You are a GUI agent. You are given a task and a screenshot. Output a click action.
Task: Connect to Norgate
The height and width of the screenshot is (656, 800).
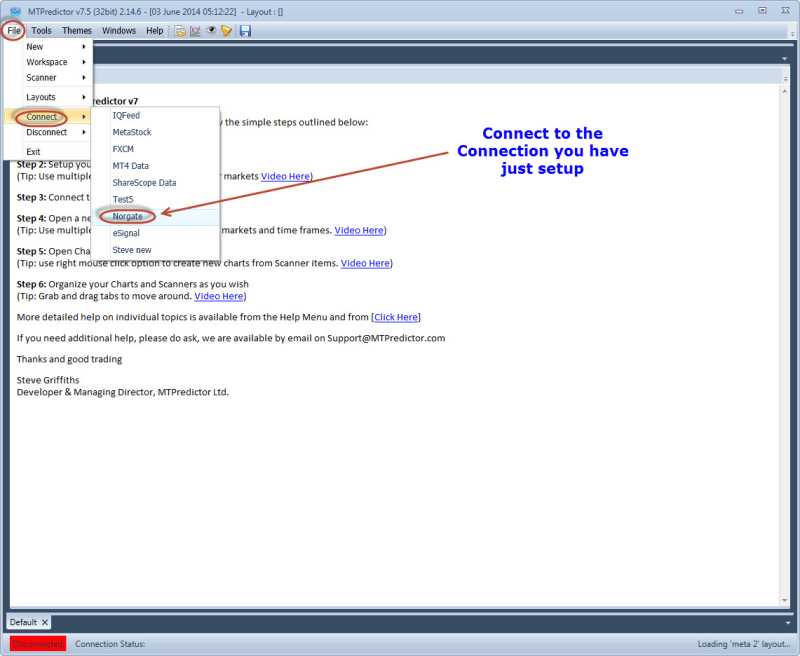click(x=156, y=216)
